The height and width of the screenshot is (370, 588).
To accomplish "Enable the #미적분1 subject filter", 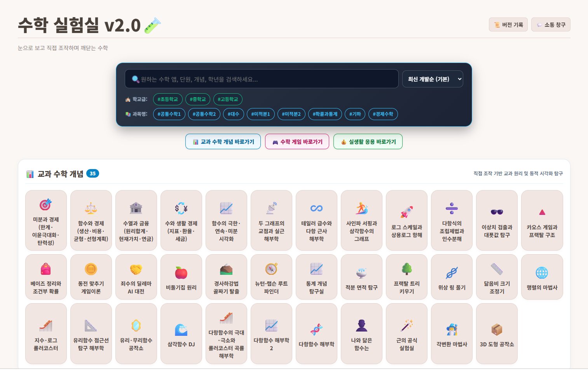I will tap(260, 114).
